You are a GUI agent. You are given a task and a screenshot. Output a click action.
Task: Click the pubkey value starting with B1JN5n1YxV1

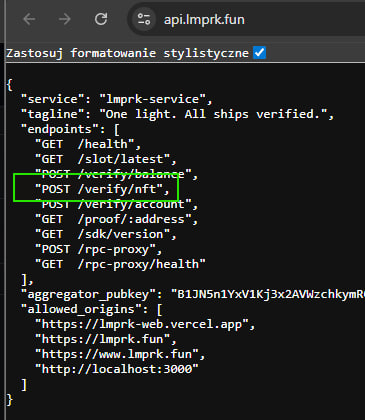[x=268, y=294]
